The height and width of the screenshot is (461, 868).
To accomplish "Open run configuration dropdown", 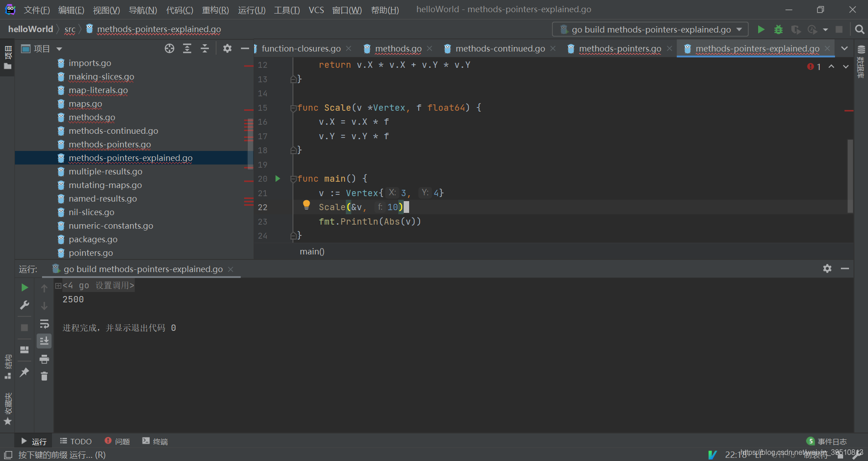I will click(650, 29).
